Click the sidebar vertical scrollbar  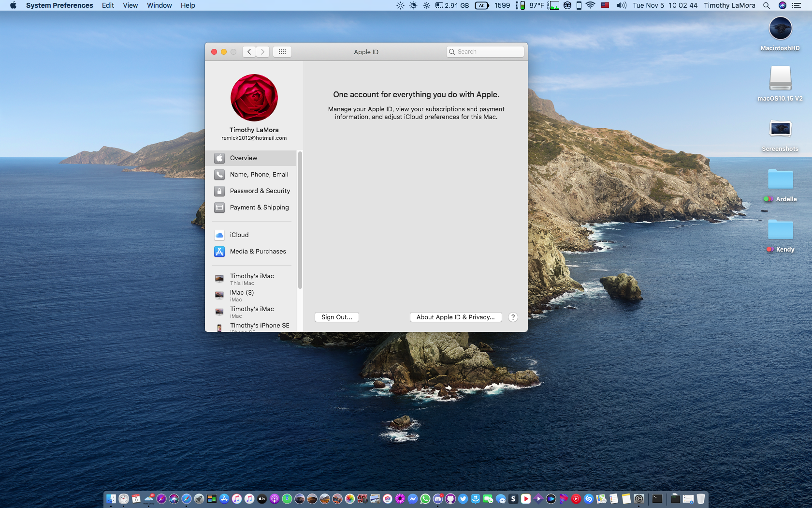pos(300,220)
